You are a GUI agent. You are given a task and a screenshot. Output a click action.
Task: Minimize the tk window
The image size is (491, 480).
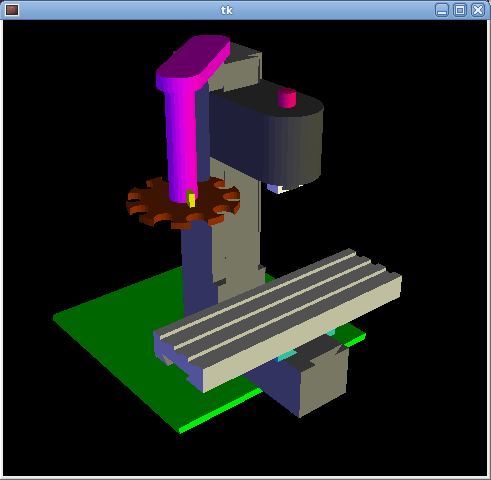pos(442,10)
